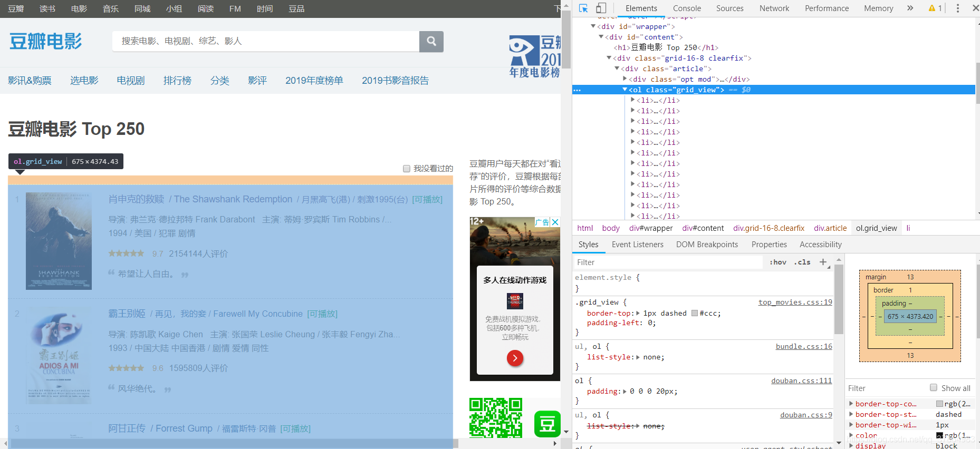Screen dimensions: 980x449
Task: Open 2019年度榜单 navigation link
Action: [314, 80]
